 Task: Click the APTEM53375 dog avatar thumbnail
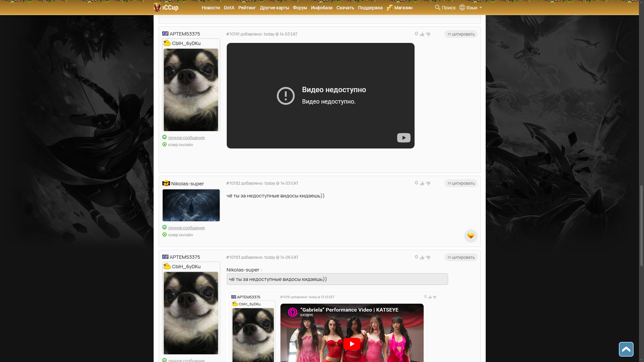[x=191, y=90]
